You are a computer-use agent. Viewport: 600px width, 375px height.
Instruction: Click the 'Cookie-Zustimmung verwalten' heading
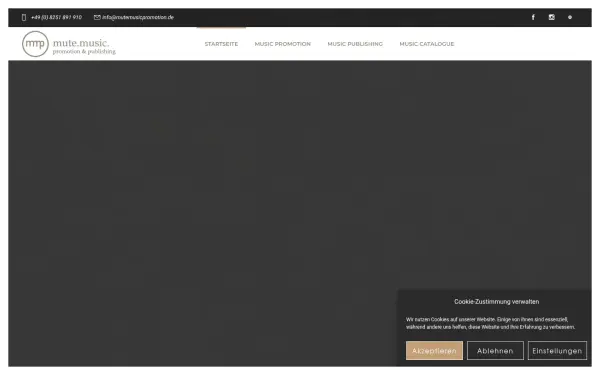click(x=497, y=302)
